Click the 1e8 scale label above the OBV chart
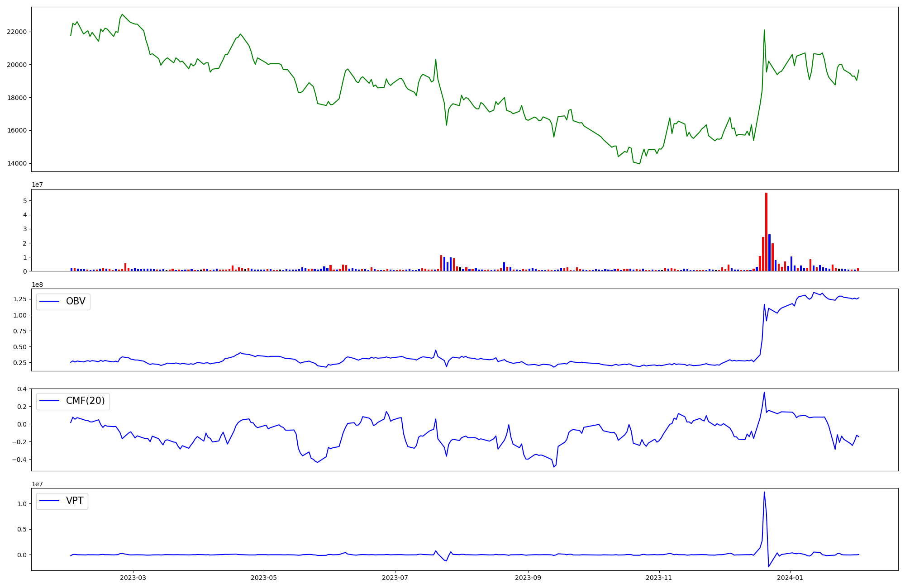This screenshot has height=588, width=905. [37, 285]
